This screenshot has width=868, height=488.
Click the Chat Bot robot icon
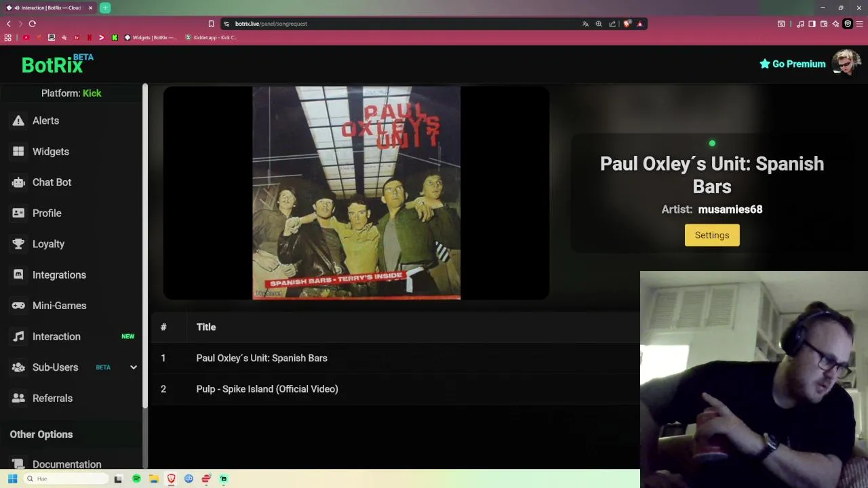point(18,182)
